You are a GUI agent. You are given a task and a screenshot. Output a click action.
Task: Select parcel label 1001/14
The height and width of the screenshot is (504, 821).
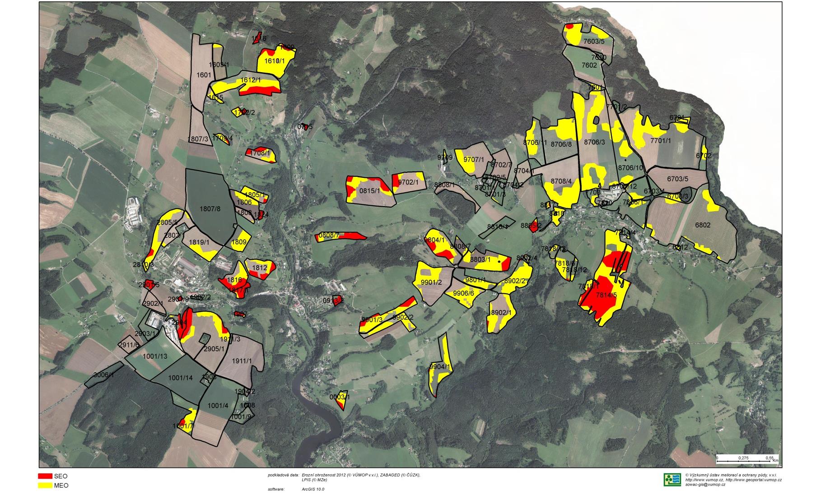coord(181,378)
